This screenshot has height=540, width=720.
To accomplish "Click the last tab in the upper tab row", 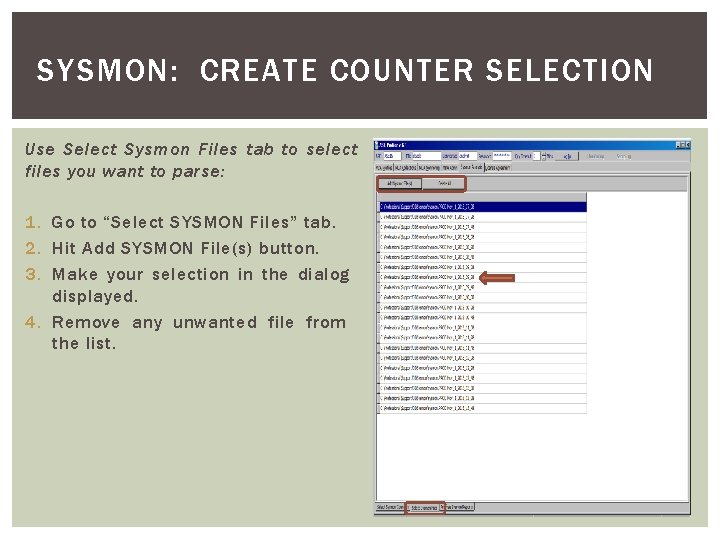I will pyautogui.click(x=497, y=168).
